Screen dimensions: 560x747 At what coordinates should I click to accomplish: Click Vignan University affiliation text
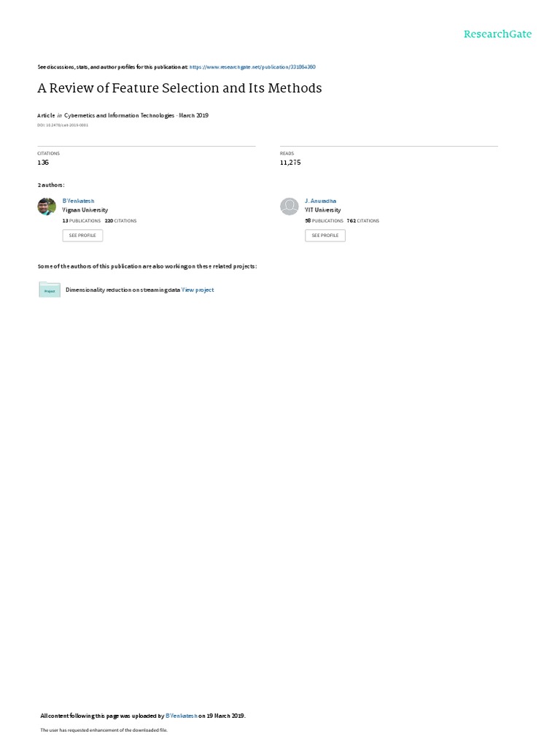[85, 210]
